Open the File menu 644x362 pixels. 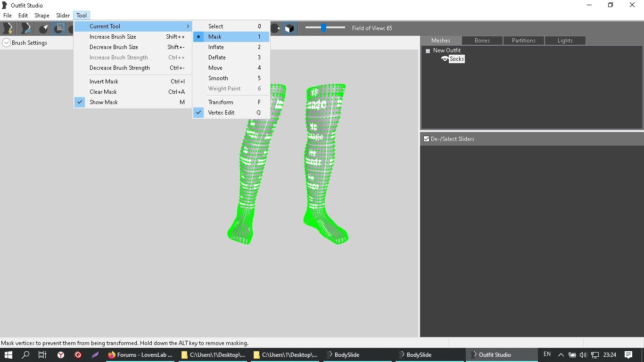(8, 16)
